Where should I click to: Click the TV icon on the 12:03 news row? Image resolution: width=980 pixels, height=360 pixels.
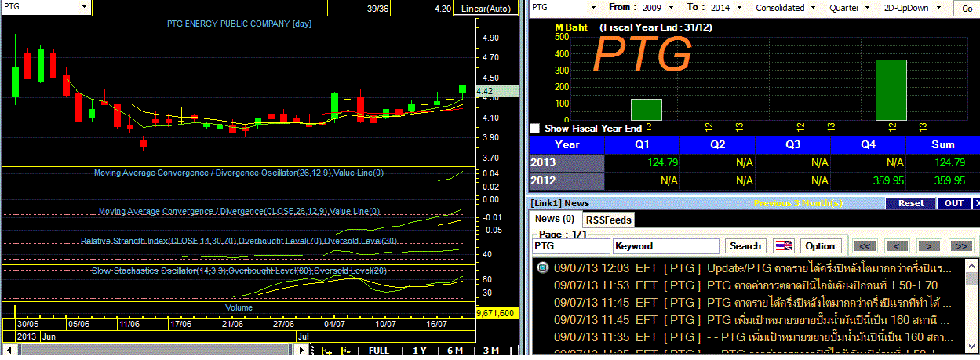(x=543, y=268)
